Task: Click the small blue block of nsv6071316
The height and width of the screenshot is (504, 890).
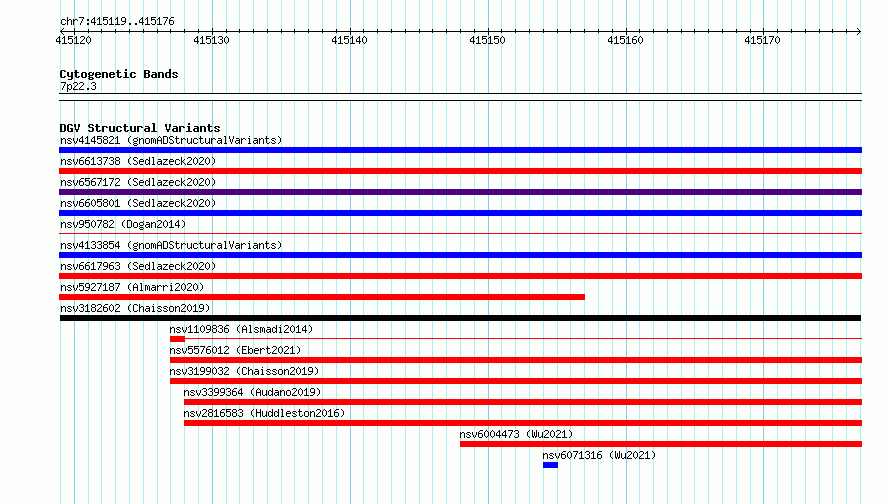Action: (x=550, y=465)
